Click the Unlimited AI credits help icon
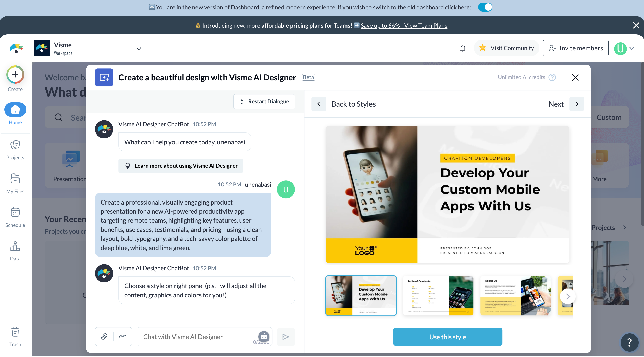This screenshot has height=357, width=644. point(552,77)
